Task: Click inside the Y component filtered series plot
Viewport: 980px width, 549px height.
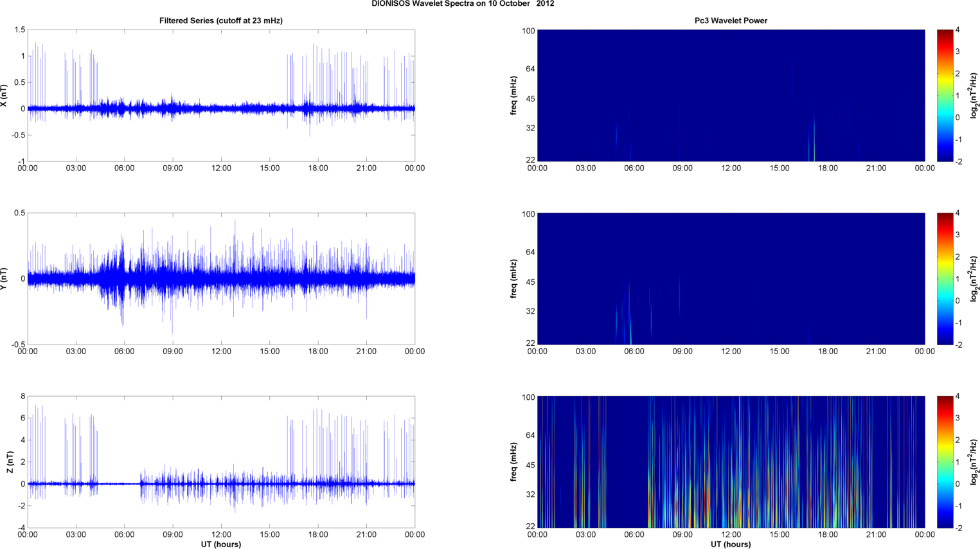Action: 221,279
